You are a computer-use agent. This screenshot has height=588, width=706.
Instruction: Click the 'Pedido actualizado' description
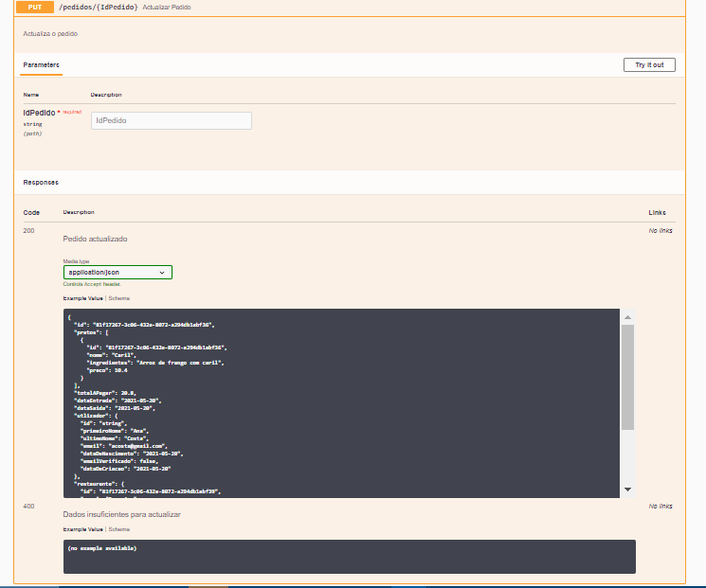pos(95,239)
